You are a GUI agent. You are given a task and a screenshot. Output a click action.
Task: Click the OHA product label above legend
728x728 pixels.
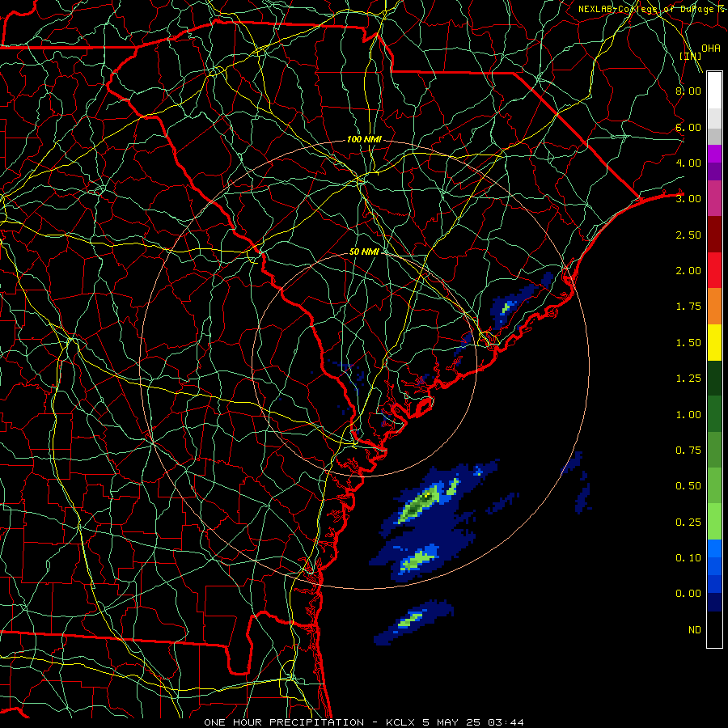click(710, 48)
